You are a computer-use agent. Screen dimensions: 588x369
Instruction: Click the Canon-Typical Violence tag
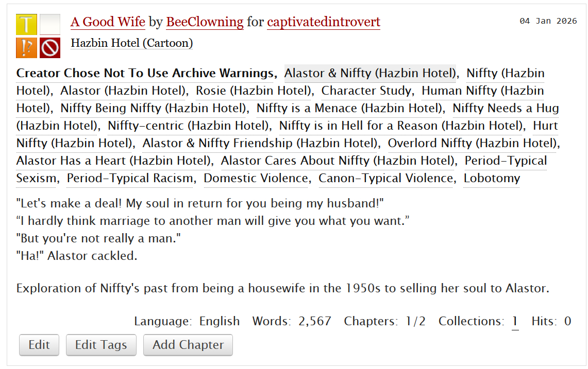point(385,178)
